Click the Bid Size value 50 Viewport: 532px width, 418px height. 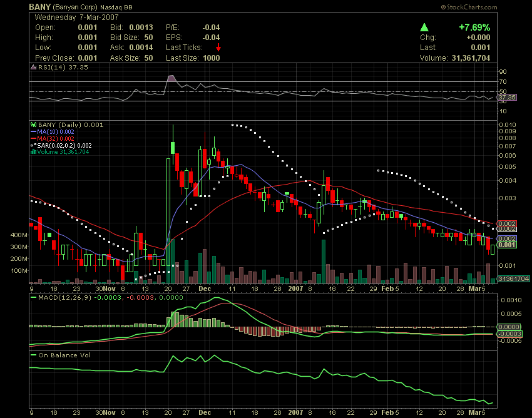(x=148, y=38)
